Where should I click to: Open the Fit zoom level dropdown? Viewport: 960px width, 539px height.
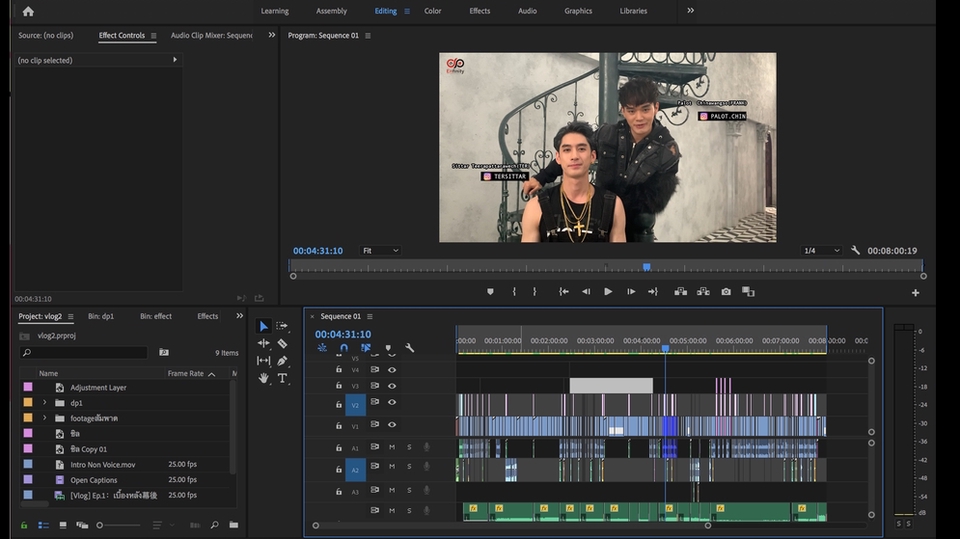pyautogui.click(x=380, y=251)
